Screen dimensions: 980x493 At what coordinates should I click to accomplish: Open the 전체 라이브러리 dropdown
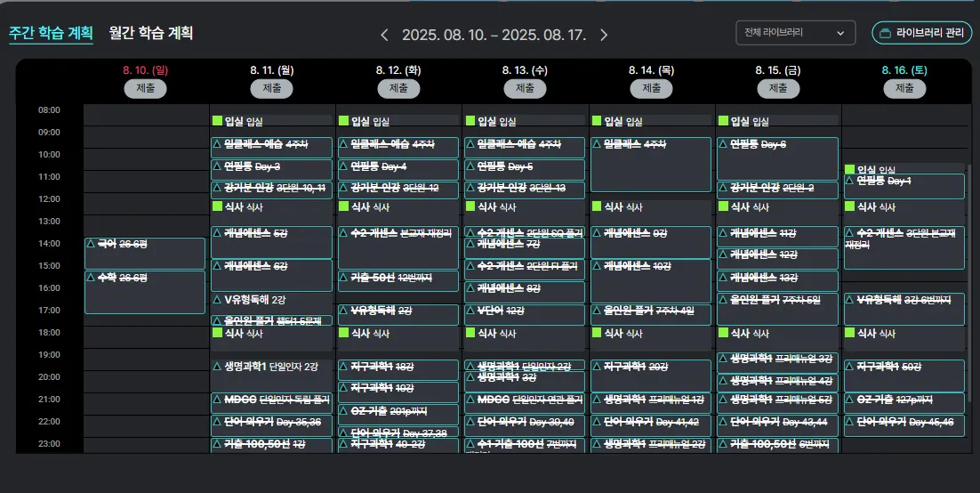click(795, 33)
